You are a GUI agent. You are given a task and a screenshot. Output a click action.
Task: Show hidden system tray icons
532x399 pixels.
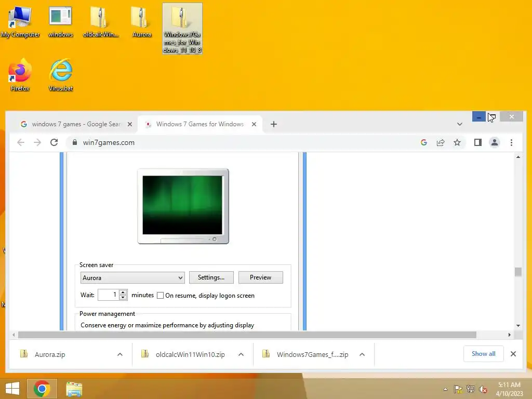[445, 389]
